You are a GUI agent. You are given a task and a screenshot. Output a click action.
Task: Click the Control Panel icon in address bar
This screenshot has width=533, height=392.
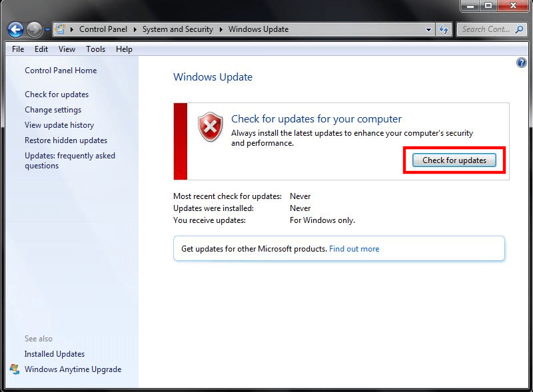pyautogui.click(x=60, y=29)
